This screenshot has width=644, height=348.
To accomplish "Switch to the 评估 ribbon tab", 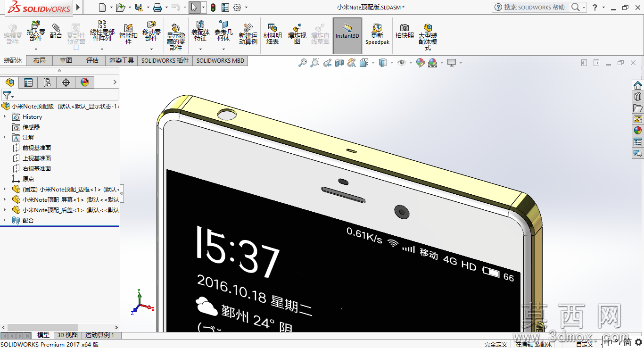I will 92,60.
